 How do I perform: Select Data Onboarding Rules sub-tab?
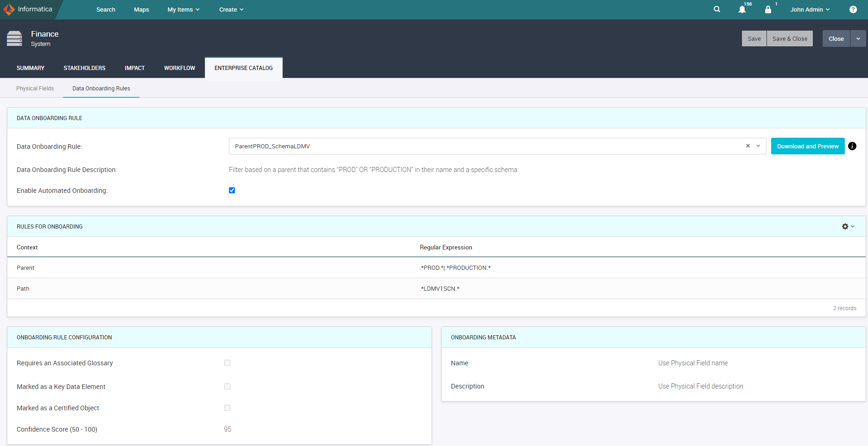(101, 88)
